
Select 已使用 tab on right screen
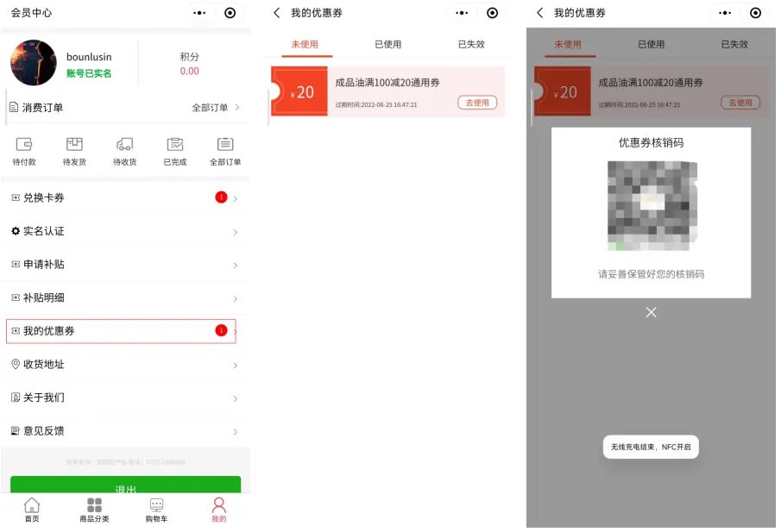[651, 44]
